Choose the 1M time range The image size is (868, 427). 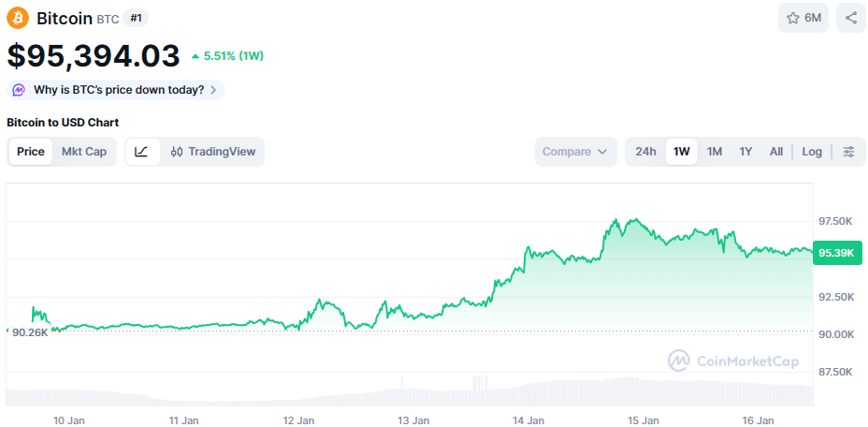[715, 152]
